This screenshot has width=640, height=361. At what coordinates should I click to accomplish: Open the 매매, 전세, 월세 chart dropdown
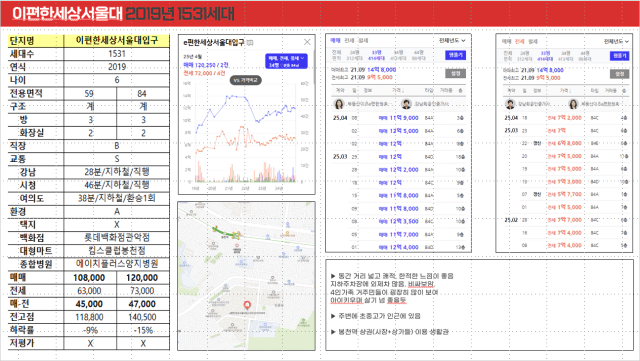pyautogui.click(x=286, y=61)
